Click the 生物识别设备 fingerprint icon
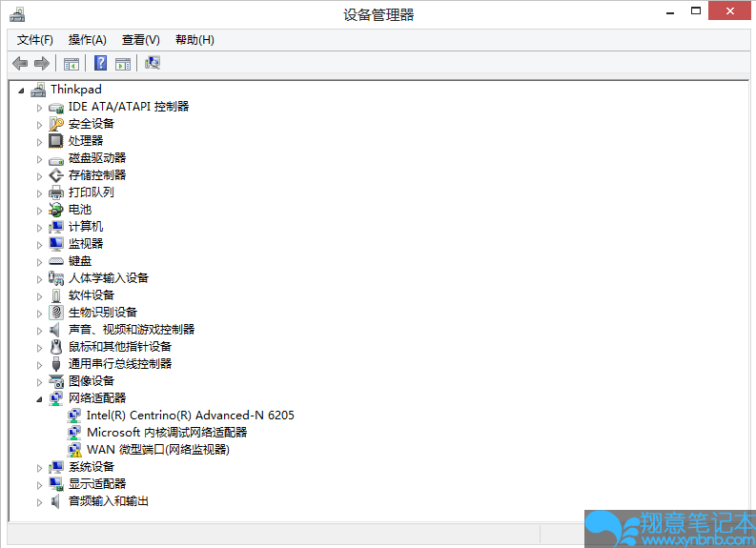The width and height of the screenshot is (756, 548). point(56,313)
